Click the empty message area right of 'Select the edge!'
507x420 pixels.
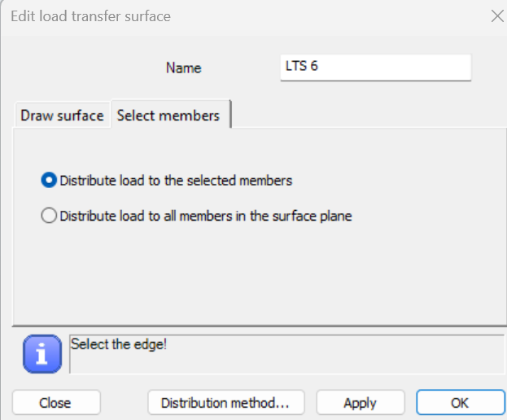click(342, 354)
